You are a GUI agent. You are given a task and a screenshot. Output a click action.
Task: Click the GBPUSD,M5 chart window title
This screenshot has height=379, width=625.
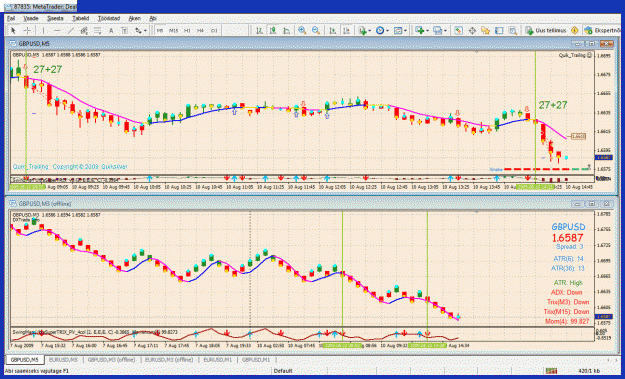click(x=34, y=43)
